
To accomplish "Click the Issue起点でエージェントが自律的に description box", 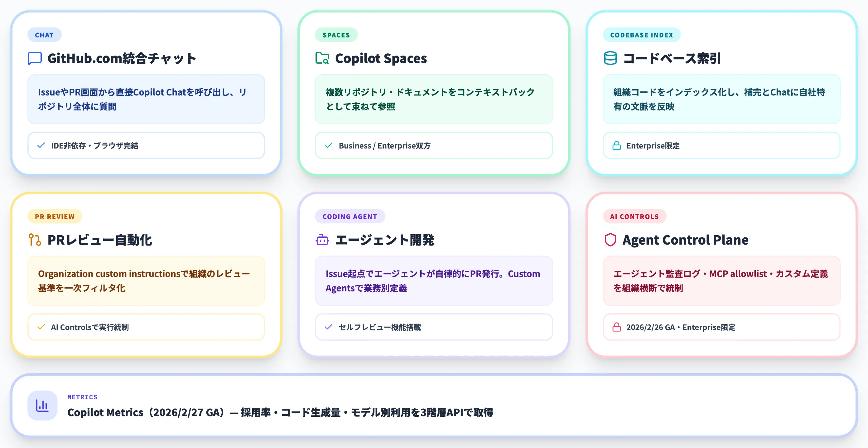I will [x=434, y=281].
